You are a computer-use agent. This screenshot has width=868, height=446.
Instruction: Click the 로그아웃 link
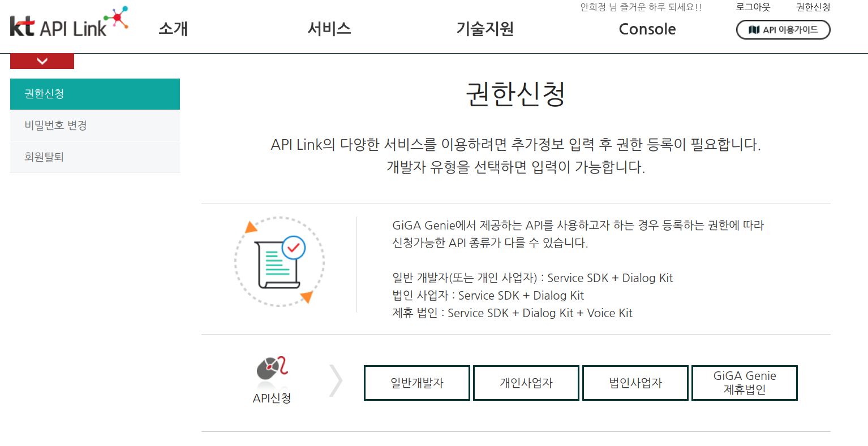click(753, 7)
